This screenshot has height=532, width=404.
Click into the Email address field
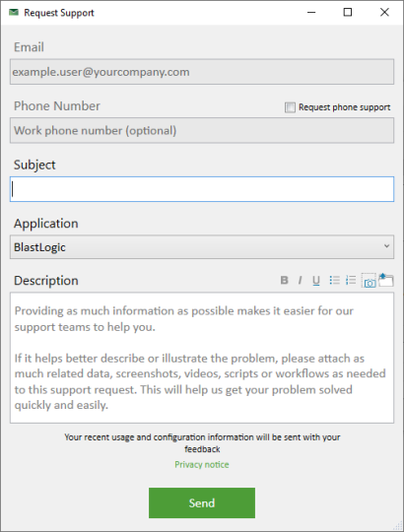202,72
